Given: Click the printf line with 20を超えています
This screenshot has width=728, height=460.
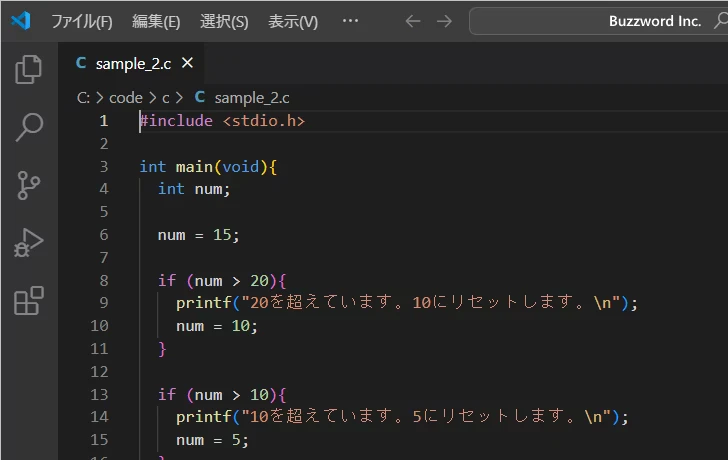Looking at the screenshot, I should click(407, 303).
